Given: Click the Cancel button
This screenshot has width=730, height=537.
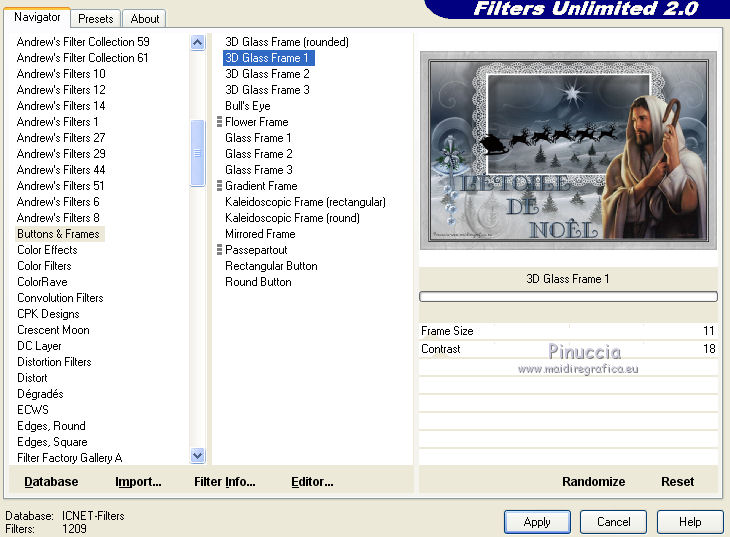Looking at the screenshot, I should click(x=613, y=522).
